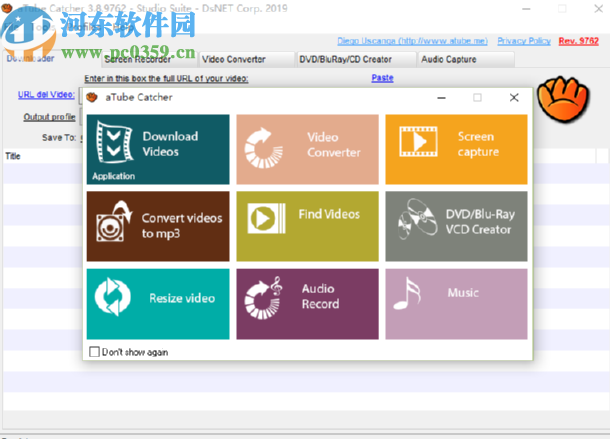This screenshot has width=610, height=439.
Task: Open the Download Videos film strip icon
Action: pyautogui.click(x=114, y=142)
